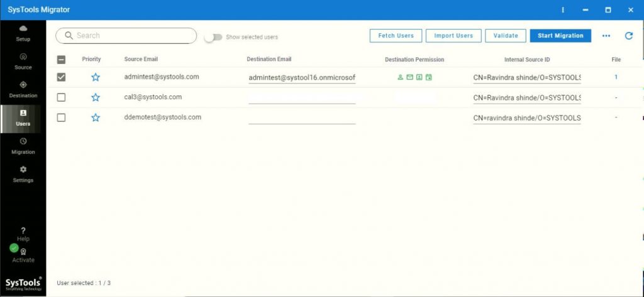Star priority for admintest@systools.com
The width and height of the screenshot is (644, 297).
(x=96, y=77)
